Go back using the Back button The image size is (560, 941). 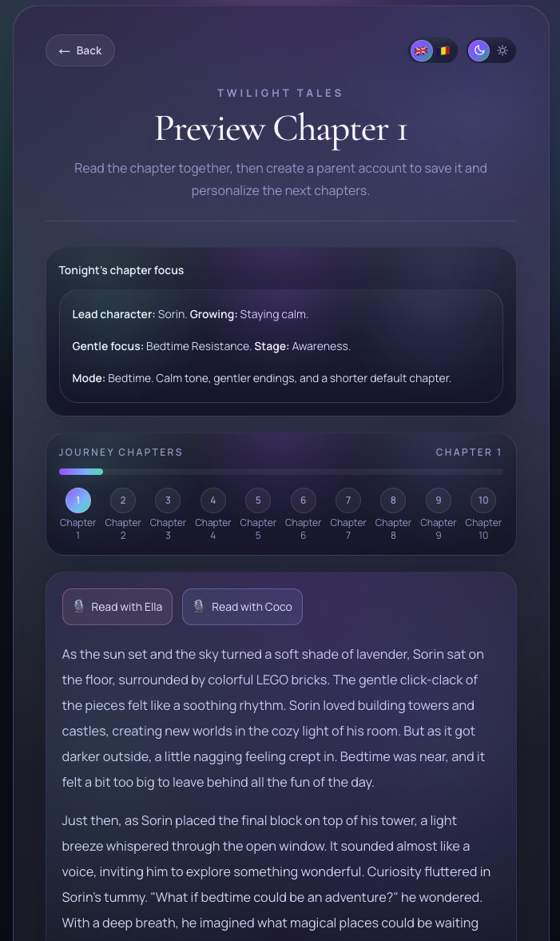[81, 50]
